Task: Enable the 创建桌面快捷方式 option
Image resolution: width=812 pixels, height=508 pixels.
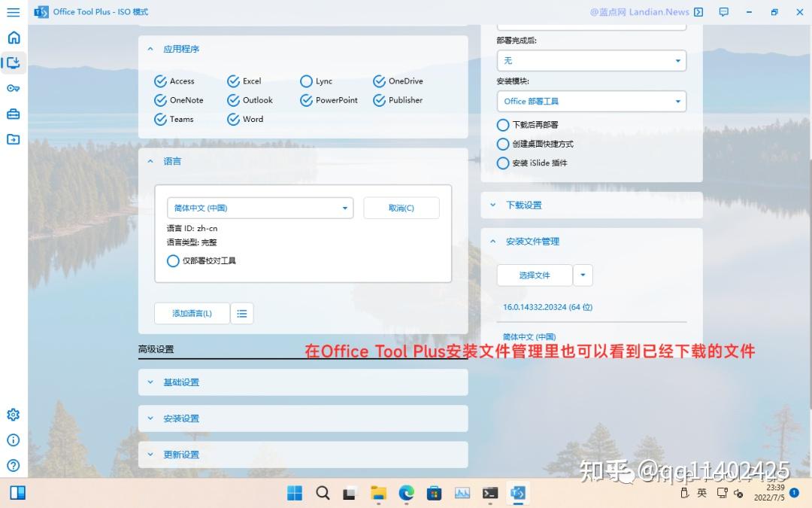Action: pyautogui.click(x=502, y=144)
